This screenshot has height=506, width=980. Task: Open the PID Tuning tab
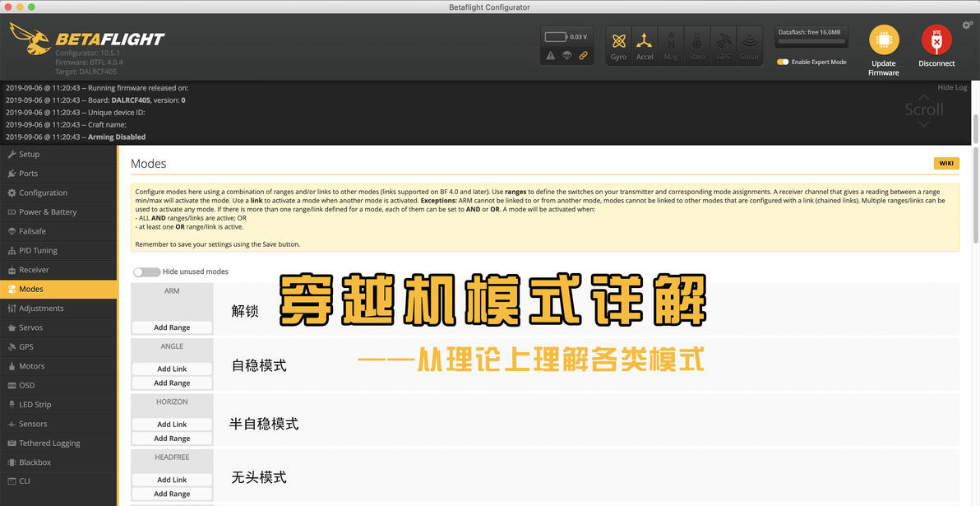click(38, 250)
